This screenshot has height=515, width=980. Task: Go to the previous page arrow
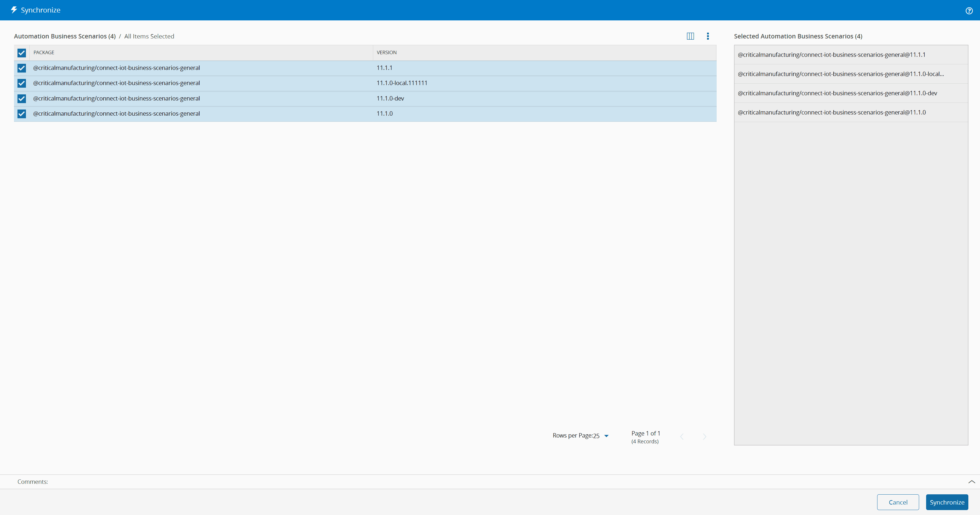682,437
